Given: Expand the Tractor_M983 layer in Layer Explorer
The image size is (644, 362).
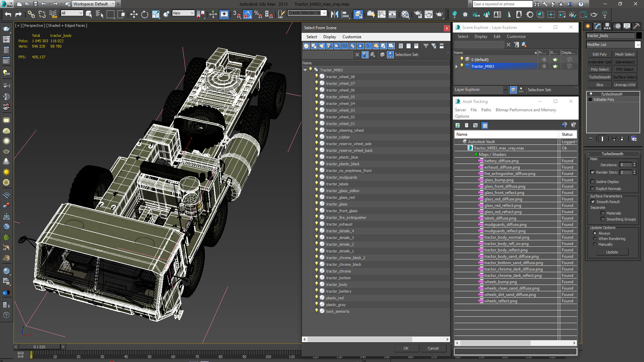Looking at the screenshot, I should coord(457,66).
